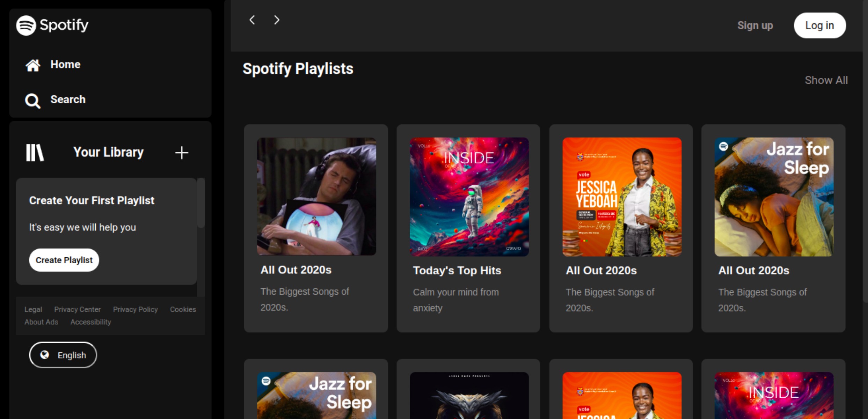Open the Privacy Policy link
The height and width of the screenshot is (419, 868).
pos(135,309)
